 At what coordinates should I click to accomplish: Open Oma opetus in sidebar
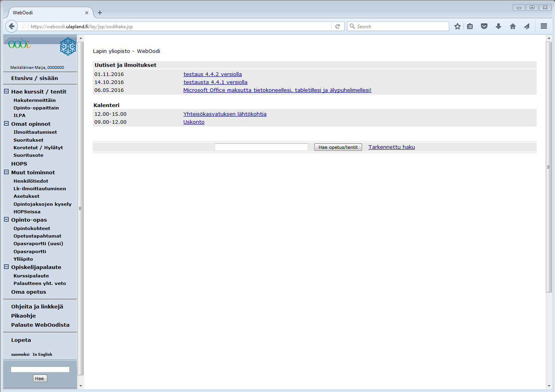[29, 292]
